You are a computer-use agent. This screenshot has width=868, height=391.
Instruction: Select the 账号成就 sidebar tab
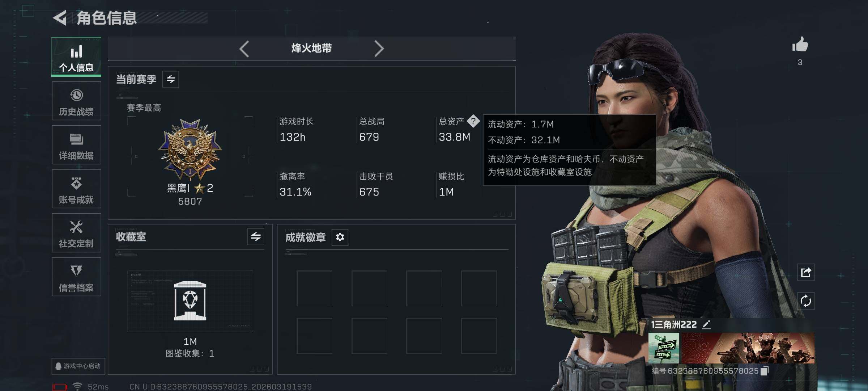[x=76, y=189]
